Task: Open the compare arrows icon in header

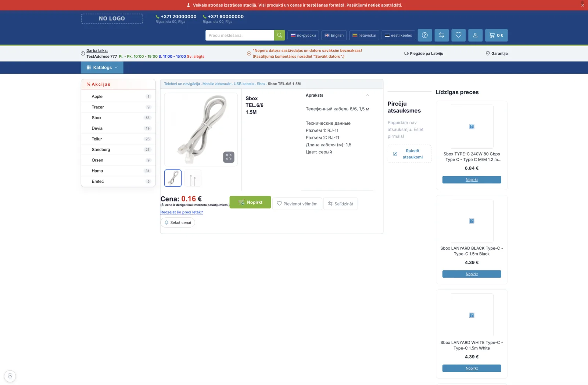Action: pyautogui.click(x=442, y=35)
